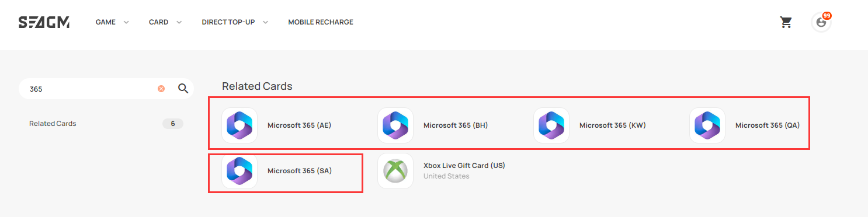Clear the search field with the x icon

(x=161, y=89)
